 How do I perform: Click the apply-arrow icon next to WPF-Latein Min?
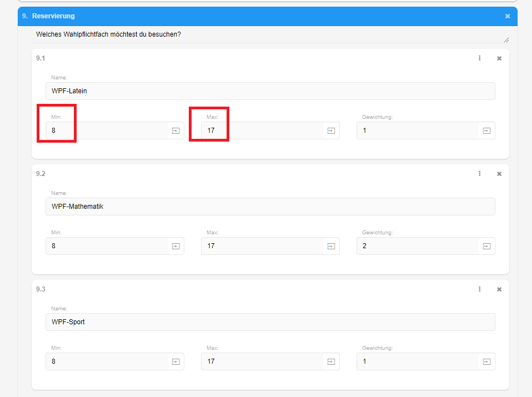(175, 130)
